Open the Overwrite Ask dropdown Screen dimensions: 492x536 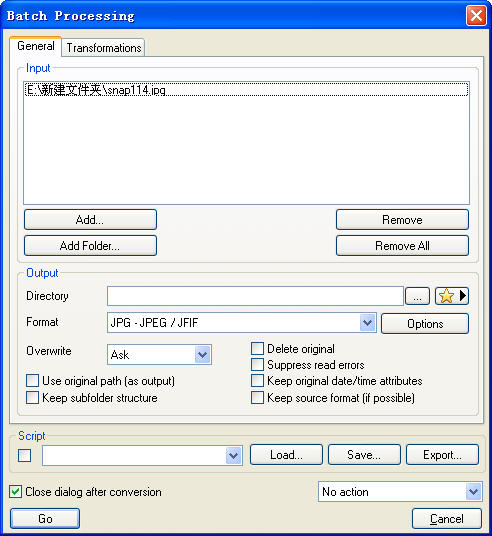(202, 354)
